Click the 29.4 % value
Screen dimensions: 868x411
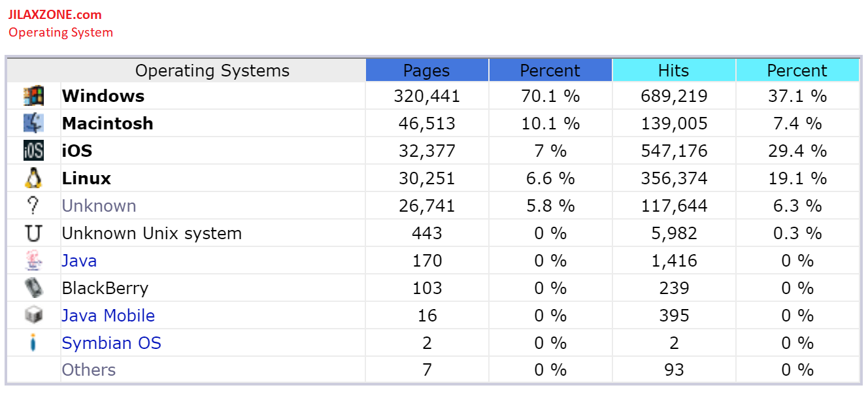(797, 151)
